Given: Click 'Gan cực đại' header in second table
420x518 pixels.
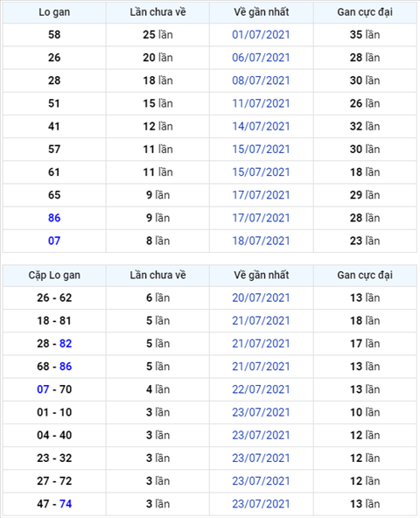Looking at the screenshot, I should point(365,275).
